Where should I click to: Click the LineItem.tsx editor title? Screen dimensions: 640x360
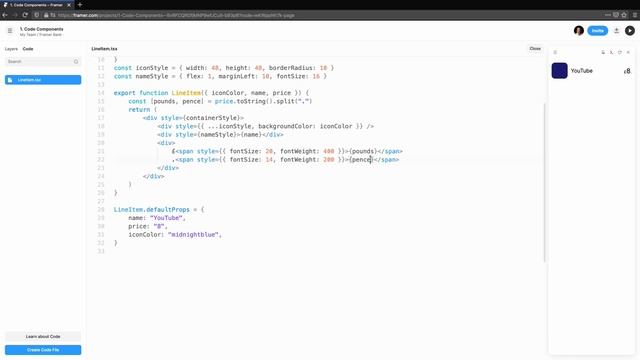tap(104, 49)
